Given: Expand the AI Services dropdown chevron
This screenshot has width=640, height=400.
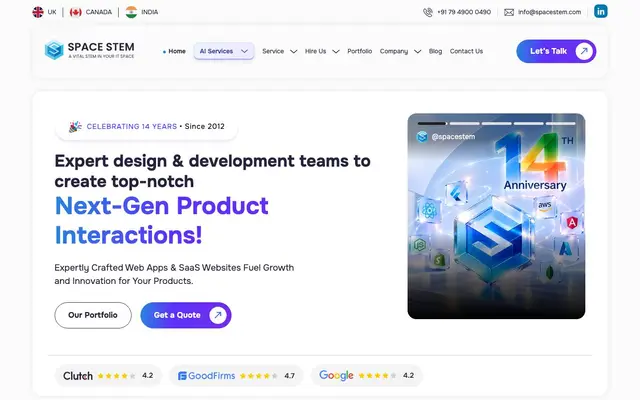Looking at the screenshot, I should click(244, 51).
